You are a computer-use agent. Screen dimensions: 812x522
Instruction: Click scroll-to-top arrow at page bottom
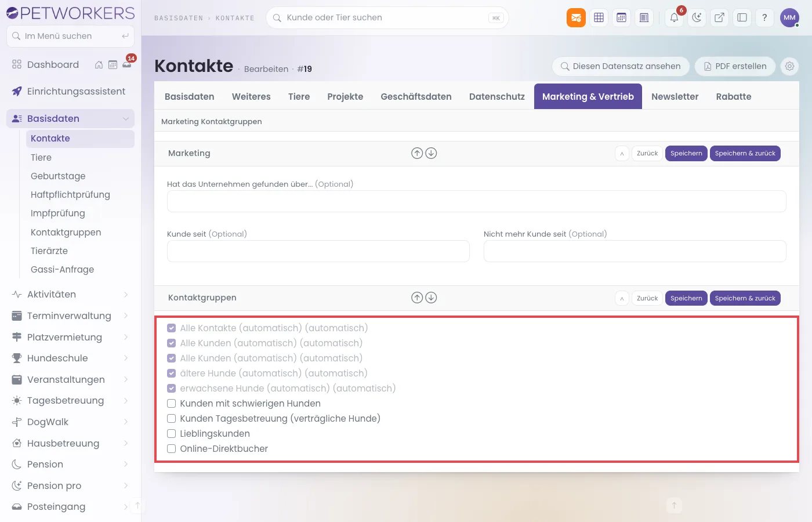[674, 505]
